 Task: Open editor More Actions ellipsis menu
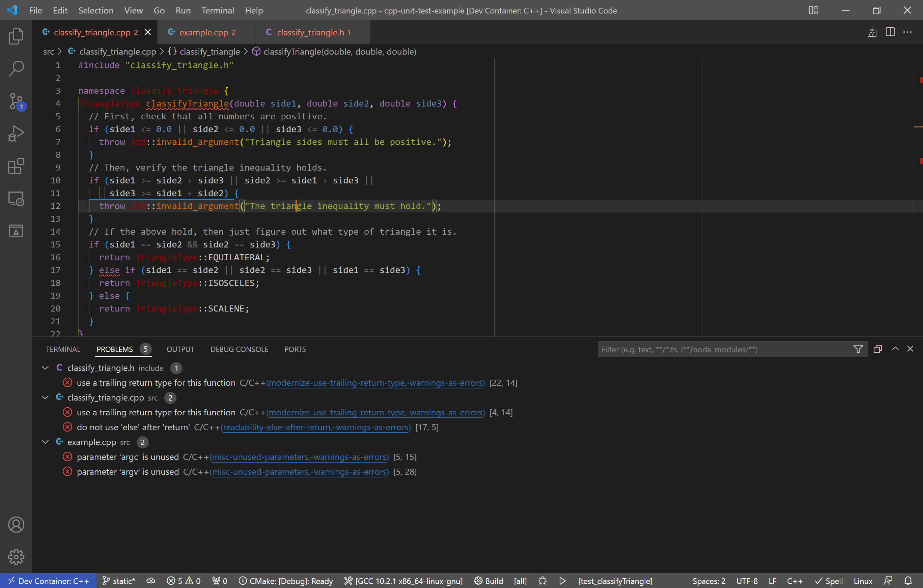click(x=908, y=32)
